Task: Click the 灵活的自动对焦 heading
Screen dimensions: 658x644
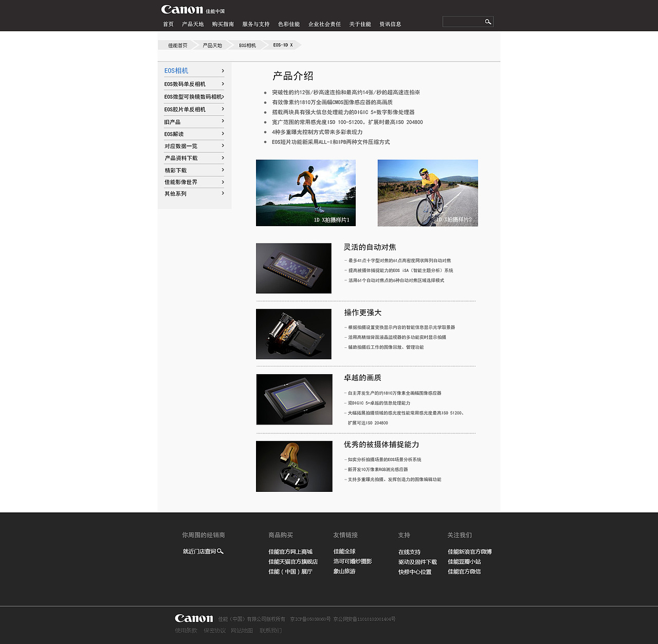Action: tap(370, 247)
